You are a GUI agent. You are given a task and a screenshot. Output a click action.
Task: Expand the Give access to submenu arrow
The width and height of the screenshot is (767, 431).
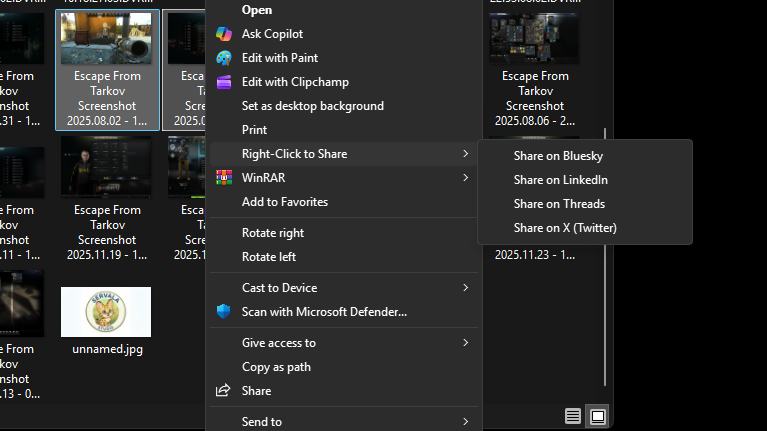click(x=465, y=343)
